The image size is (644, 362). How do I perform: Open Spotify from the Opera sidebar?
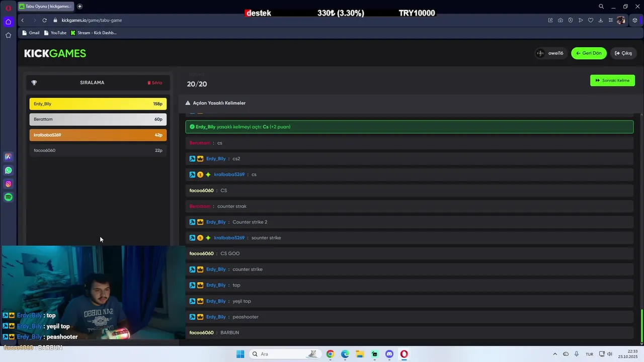8,197
